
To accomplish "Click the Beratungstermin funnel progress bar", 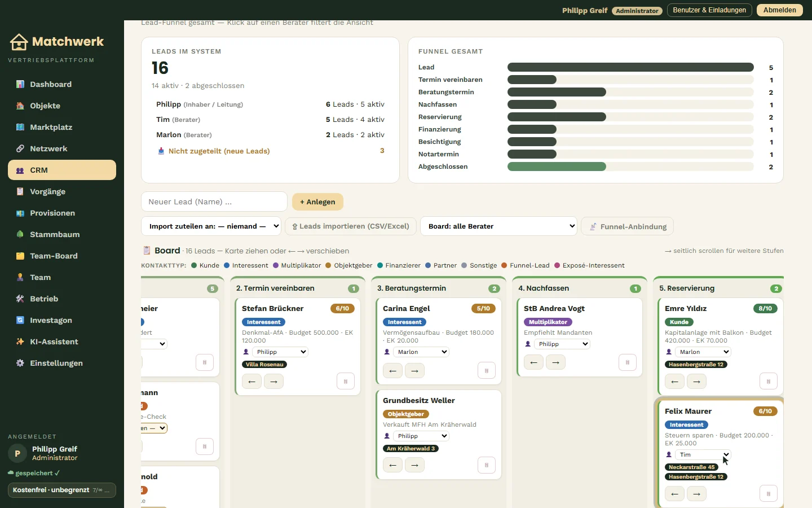I will 630,92.
